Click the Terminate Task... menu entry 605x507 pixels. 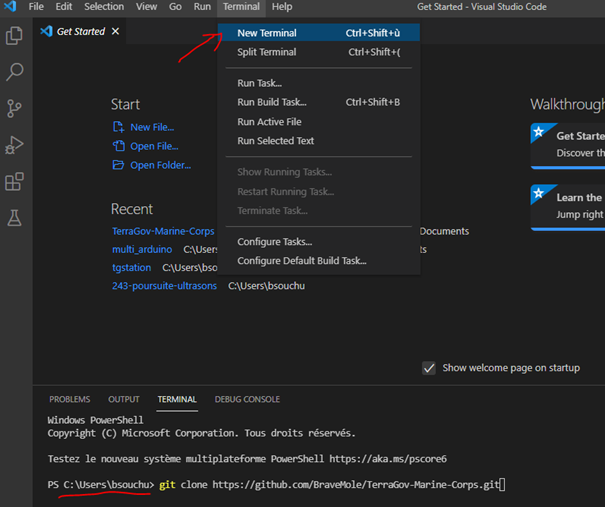(x=319, y=211)
